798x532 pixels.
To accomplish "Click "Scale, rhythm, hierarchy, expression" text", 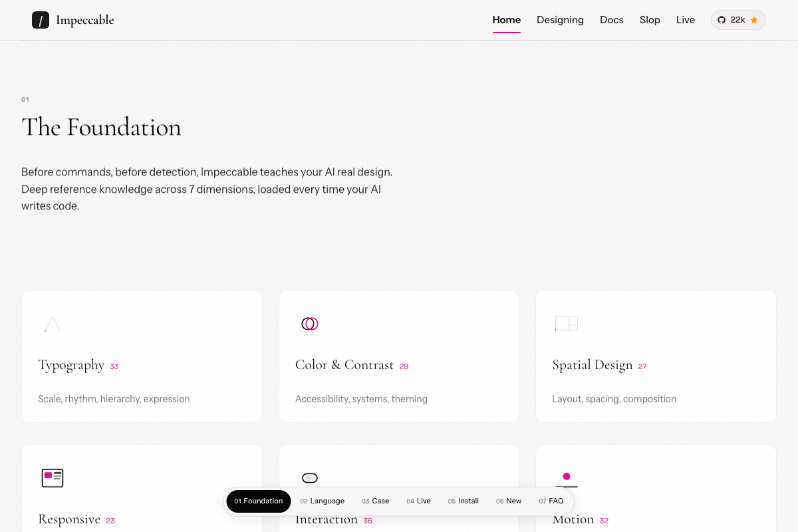I will click(114, 399).
